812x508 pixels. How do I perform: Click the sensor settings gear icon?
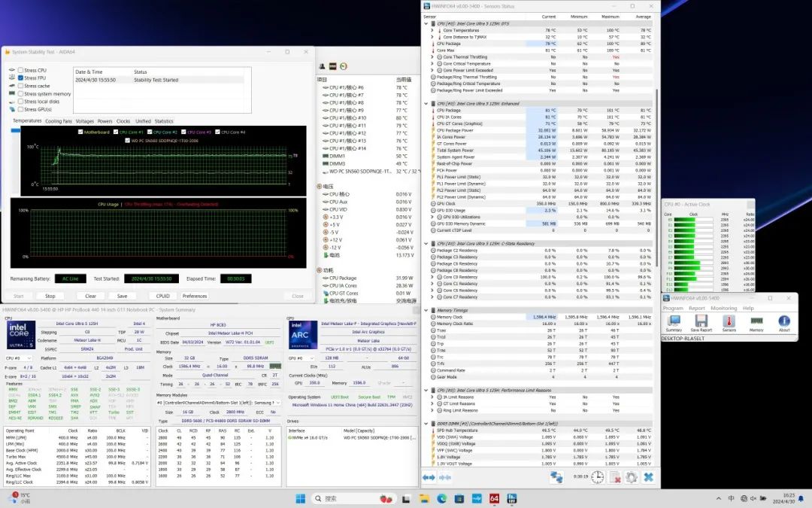point(631,477)
